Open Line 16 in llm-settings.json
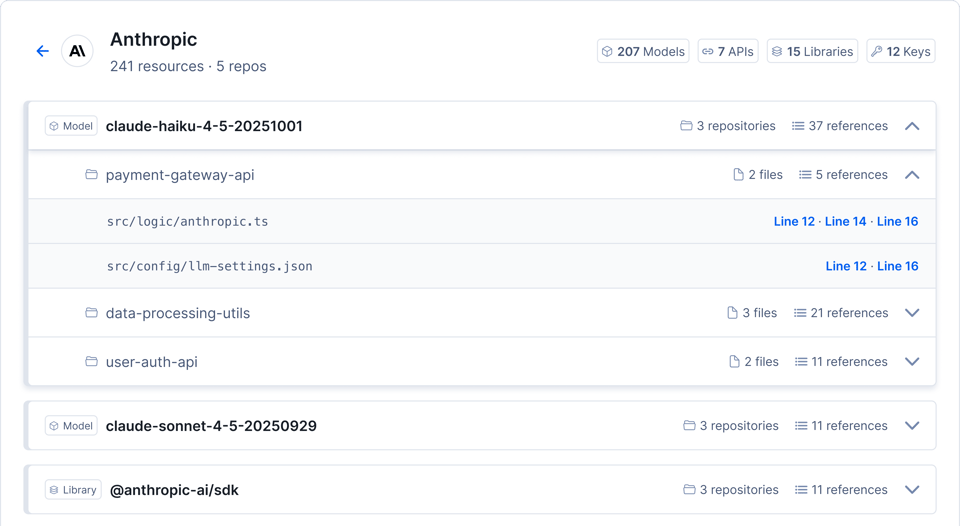The image size is (960, 526). coord(897,266)
